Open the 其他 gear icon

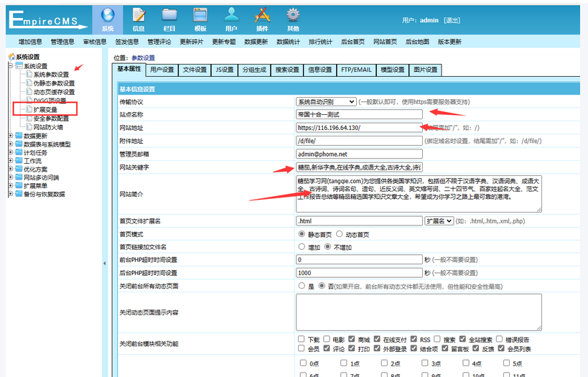[x=293, y=15]
